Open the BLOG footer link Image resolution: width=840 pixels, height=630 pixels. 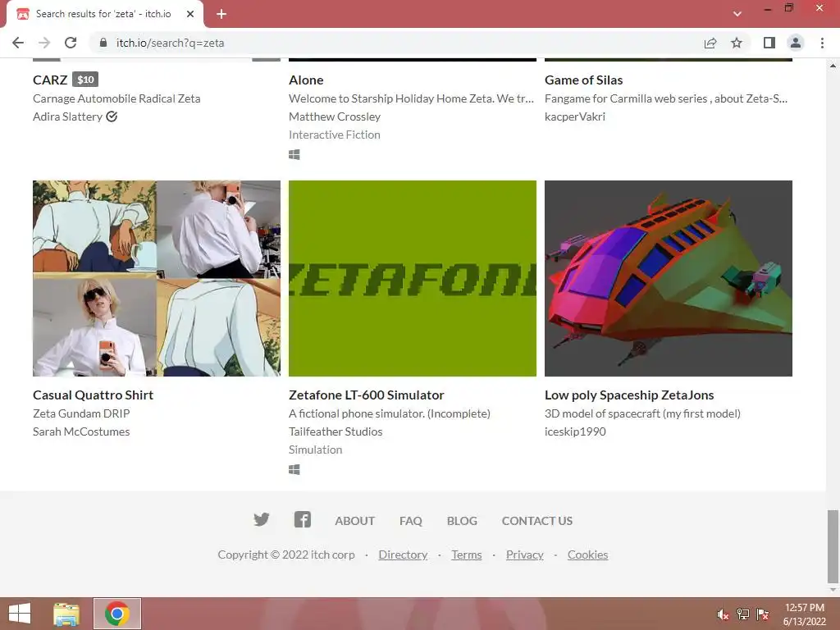point(462,521)
